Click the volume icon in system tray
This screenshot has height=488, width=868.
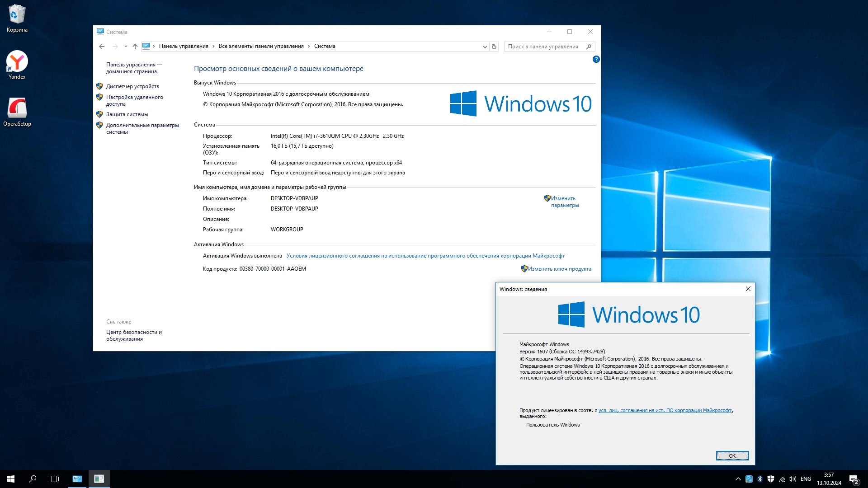(x=792, y=479)
